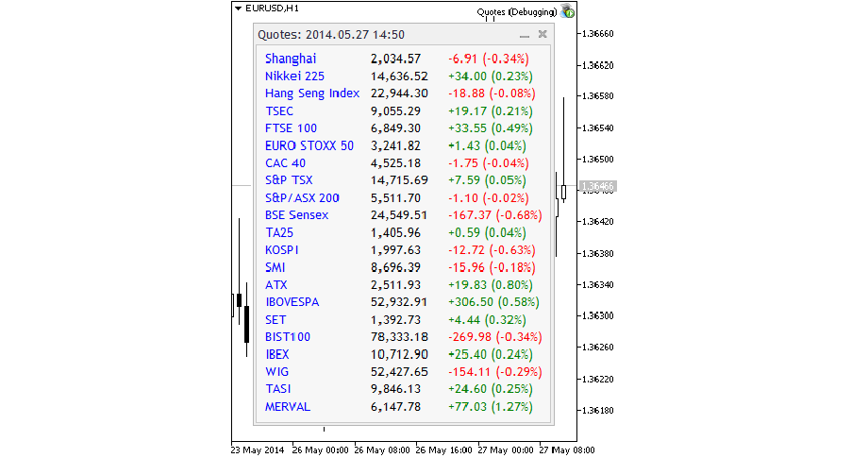This screenshot has width=868, height=458.
Task: Open the IBEX index link
Action: click(x=276, y=355)
